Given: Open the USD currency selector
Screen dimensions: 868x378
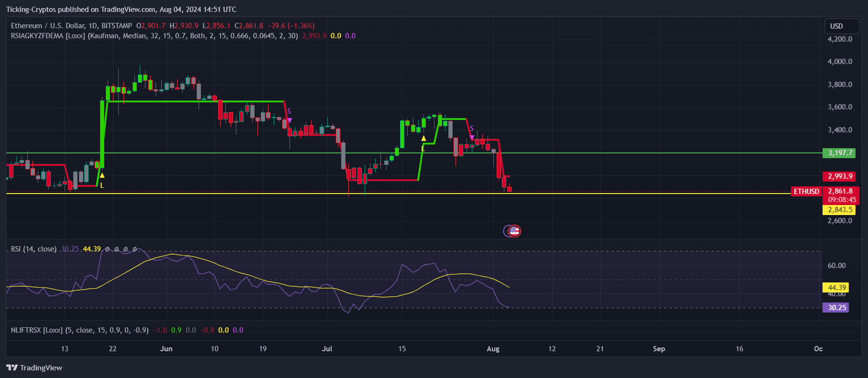Looking at the screenshot, I should pos(842,26).
